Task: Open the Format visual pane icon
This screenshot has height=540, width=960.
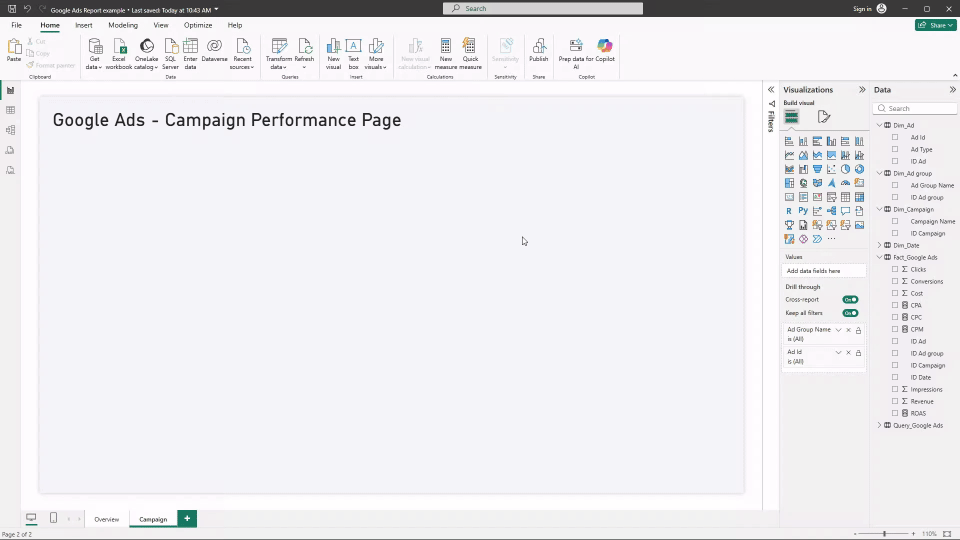Action: pos(823,116)
